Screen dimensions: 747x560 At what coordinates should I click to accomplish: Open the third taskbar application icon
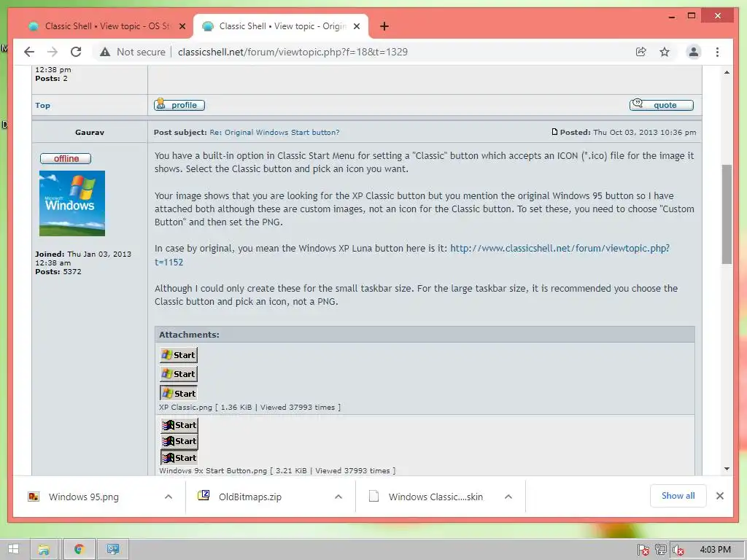click(113, 550)
